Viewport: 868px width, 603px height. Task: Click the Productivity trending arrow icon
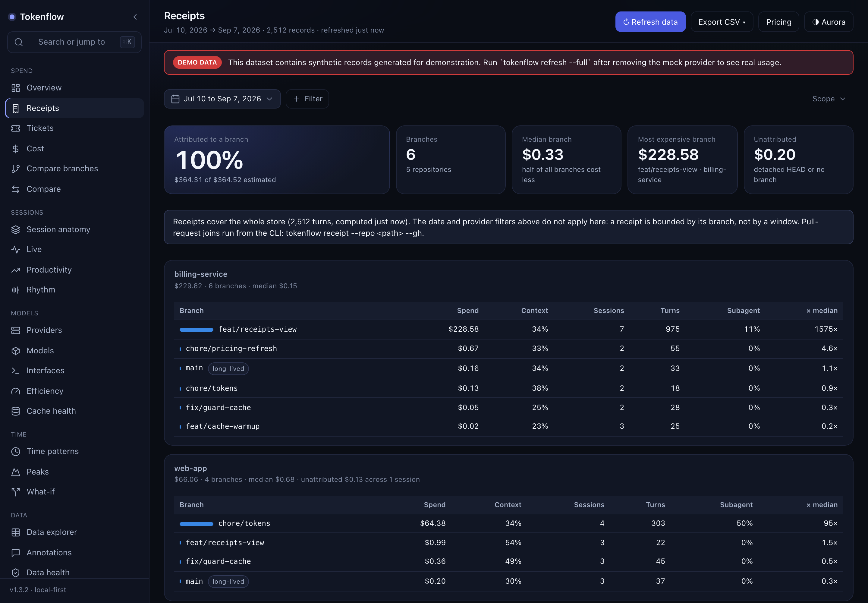point(15,270)
